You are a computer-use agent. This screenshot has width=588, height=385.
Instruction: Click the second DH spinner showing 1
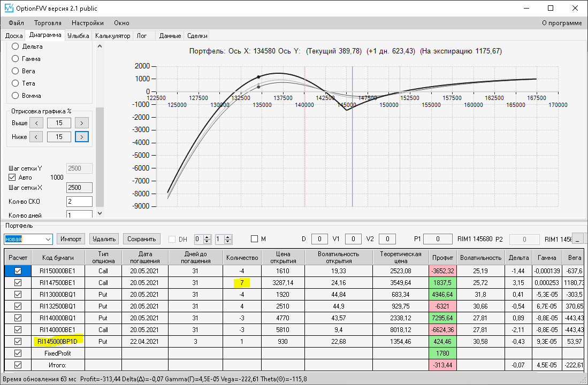coord(224,239)
